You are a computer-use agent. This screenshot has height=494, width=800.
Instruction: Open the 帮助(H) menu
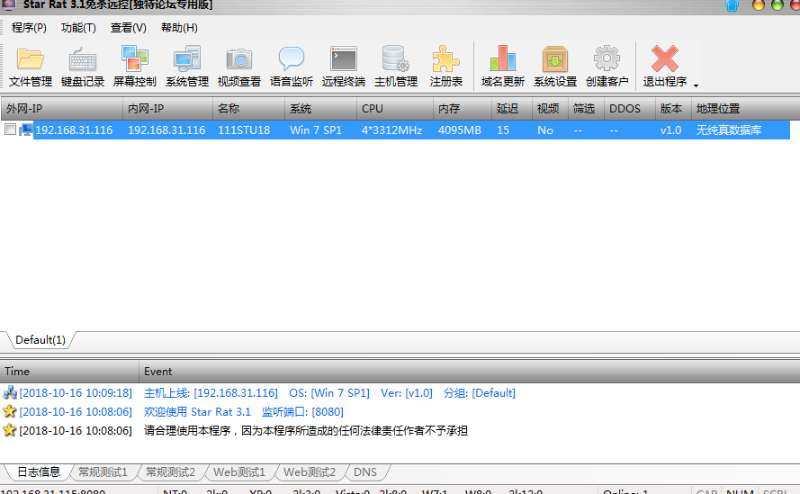(179, 28)
